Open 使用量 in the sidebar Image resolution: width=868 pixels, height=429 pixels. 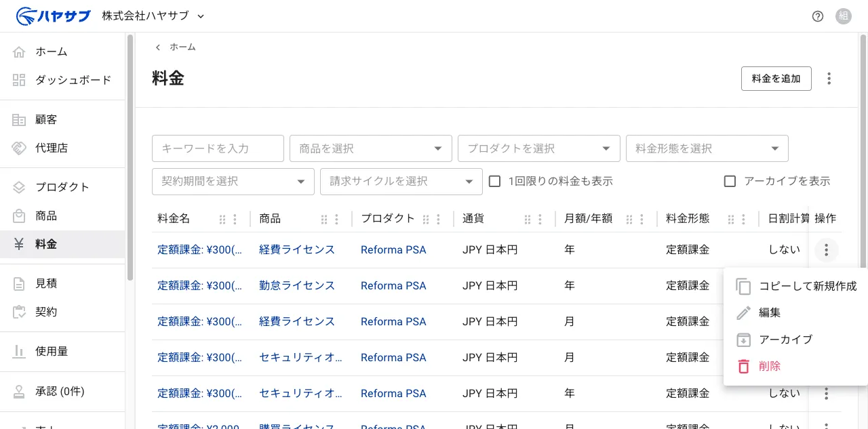click(x=62, y=351)
